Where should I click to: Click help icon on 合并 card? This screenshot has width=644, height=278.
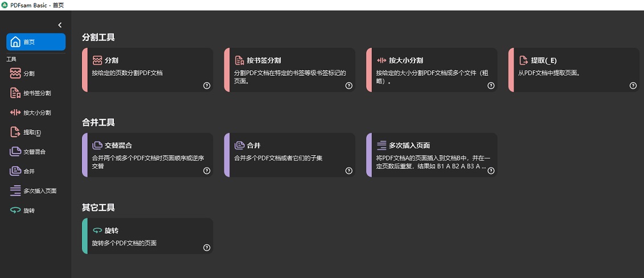349,171
